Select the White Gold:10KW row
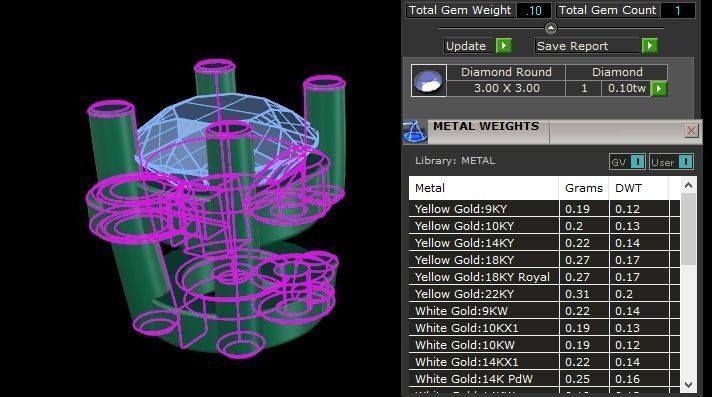 click(x=544, y=345)
